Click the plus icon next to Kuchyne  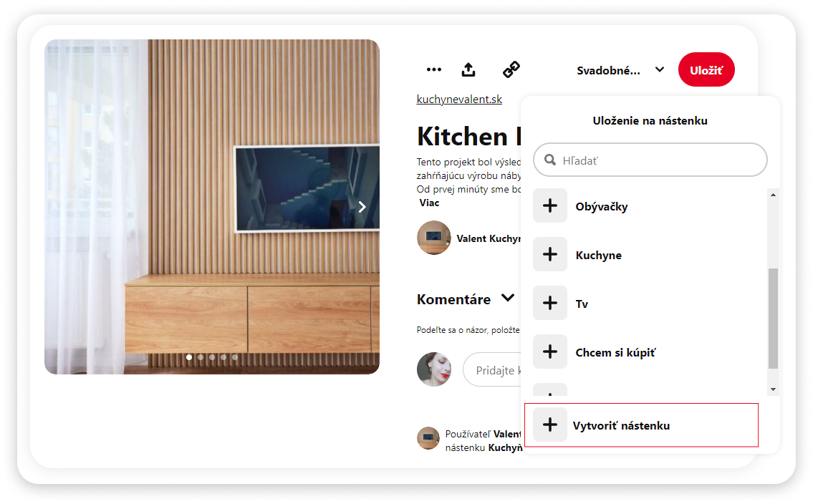coord(550,254)
